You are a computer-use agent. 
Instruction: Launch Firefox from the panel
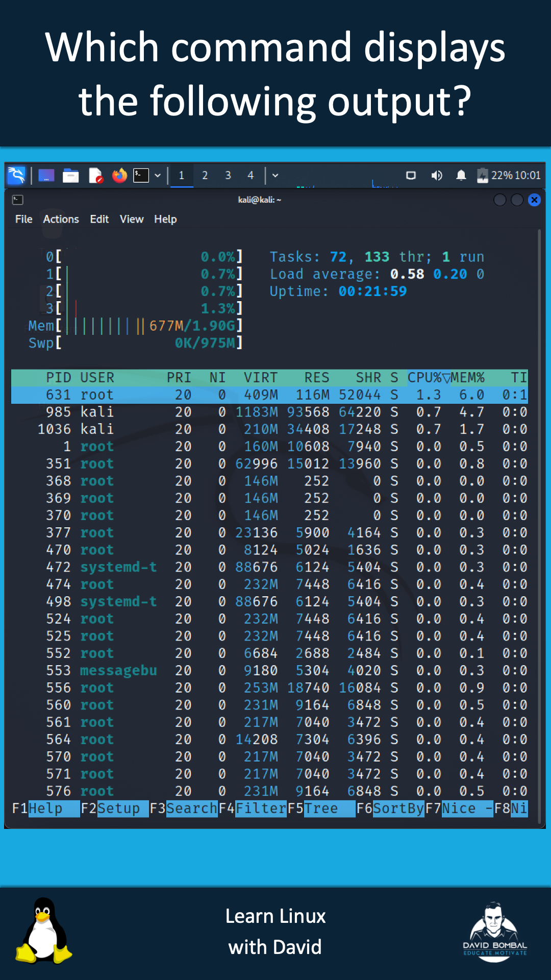tap(119, 176)
